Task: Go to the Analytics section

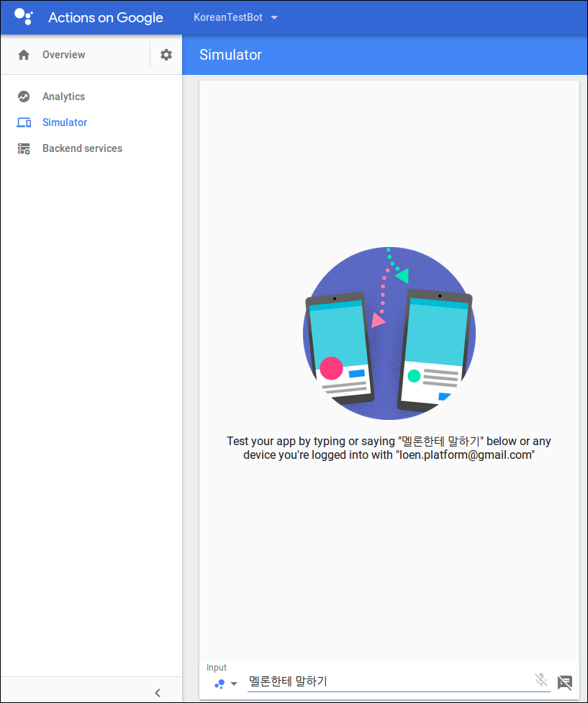Action: [x=63, y=97]
